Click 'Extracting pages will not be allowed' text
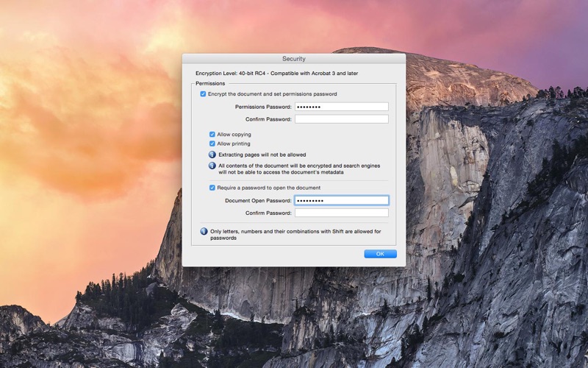This screenshot has height=368, width=588. [262, 155]
